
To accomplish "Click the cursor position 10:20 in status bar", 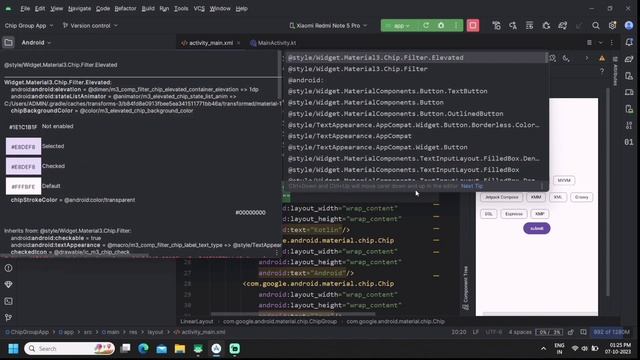I will point(459,332).
